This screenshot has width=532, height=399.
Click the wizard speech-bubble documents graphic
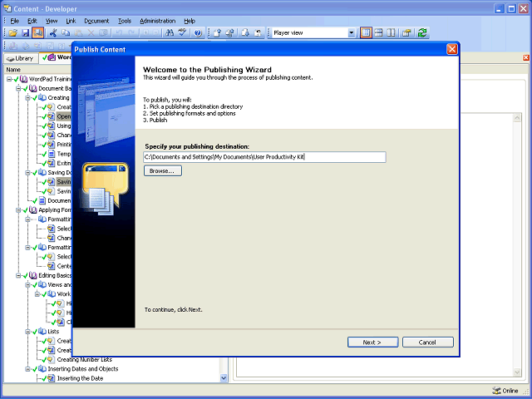(x=105, y=189)
